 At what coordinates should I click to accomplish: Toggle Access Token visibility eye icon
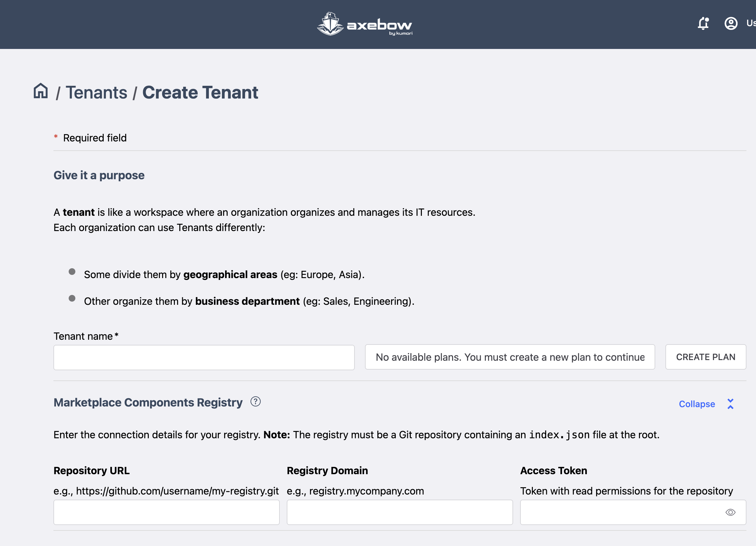[730, 512]
